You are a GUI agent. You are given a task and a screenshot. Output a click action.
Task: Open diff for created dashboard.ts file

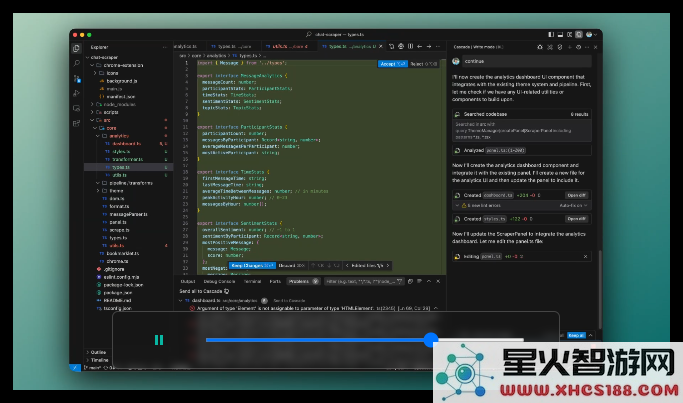[x=576, y=195]
